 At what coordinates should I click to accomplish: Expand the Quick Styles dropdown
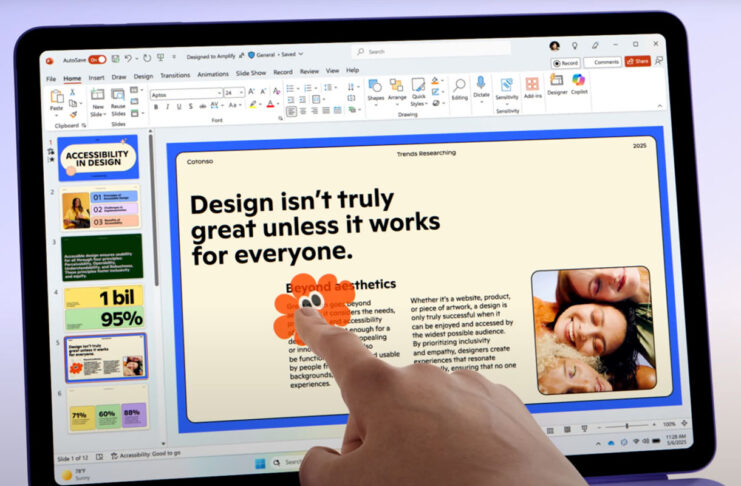tap(418, 93)
